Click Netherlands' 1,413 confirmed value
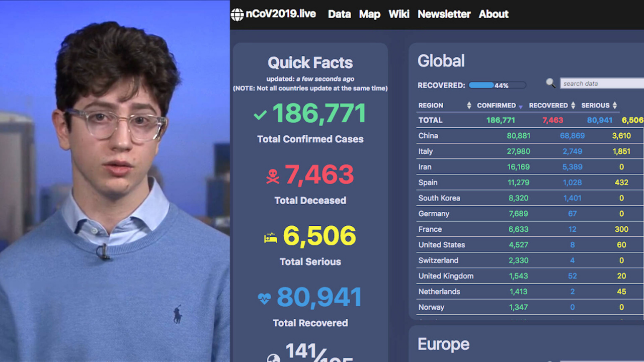 [x=519, y=292]
